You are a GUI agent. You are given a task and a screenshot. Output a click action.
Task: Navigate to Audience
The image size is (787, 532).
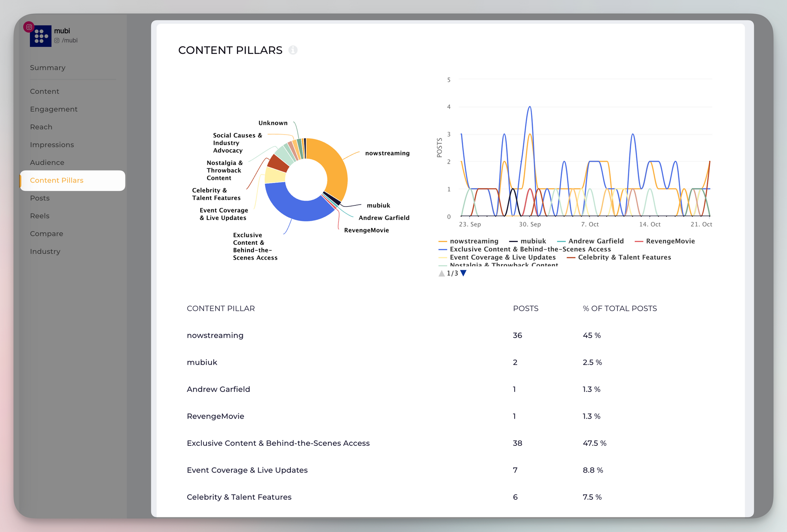[x=47, y=162]
